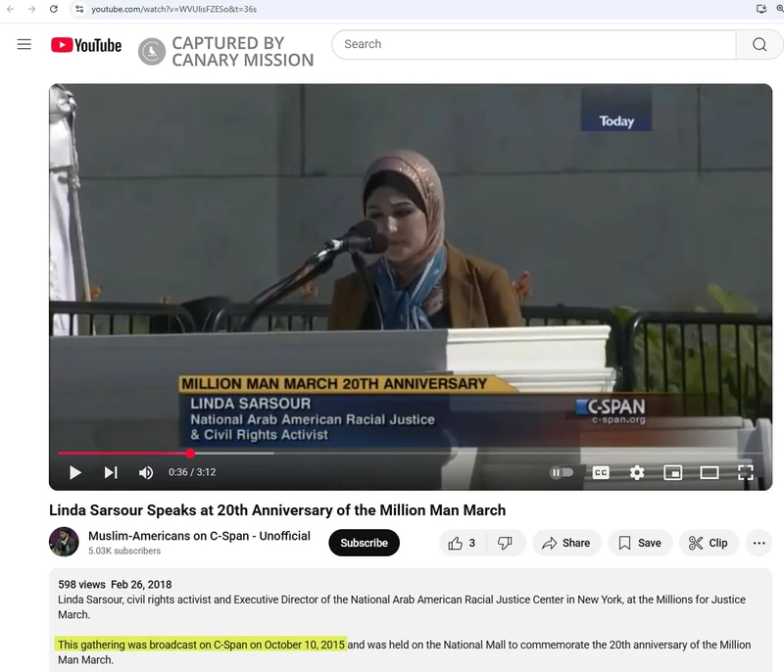This screenshot has width=784, height=672.
Task: Open more options with the three-dot icon
Action: coord(761,543)
